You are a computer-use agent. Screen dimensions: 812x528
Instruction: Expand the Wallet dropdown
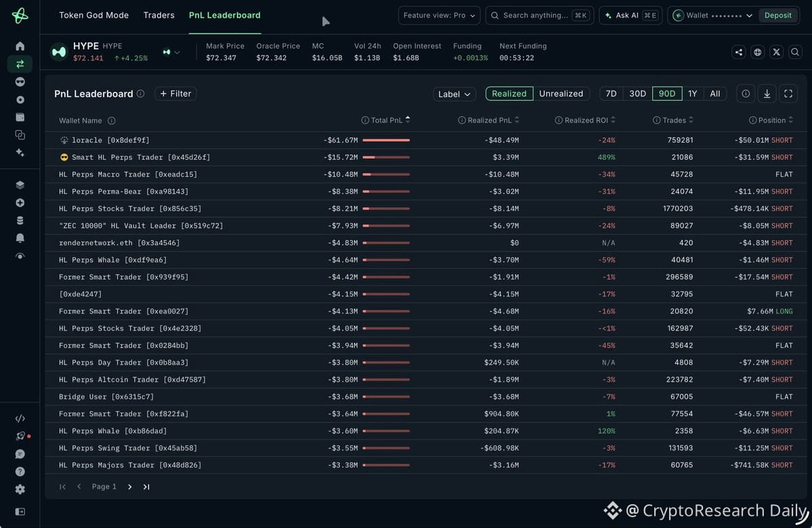pyautogui.click(x=714, y=16)
